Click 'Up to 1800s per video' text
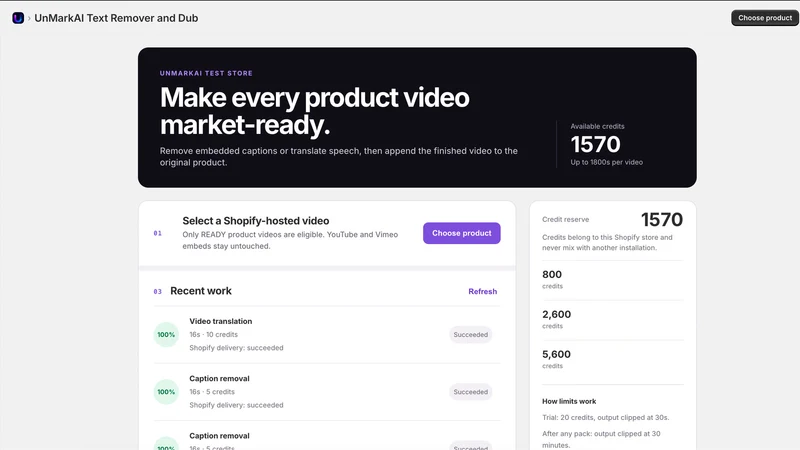The height and width of the screenshot is (450, 800). click(607, 162)
